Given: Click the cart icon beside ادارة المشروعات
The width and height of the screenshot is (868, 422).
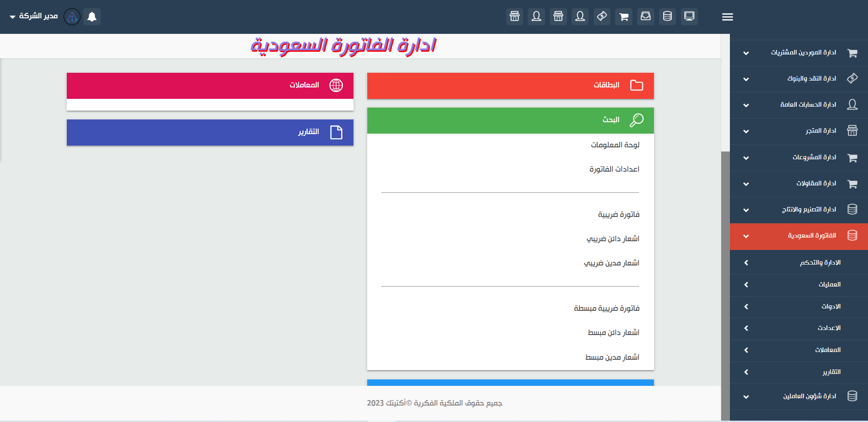Looking at the screenshot, I should (x=852, y=158).
